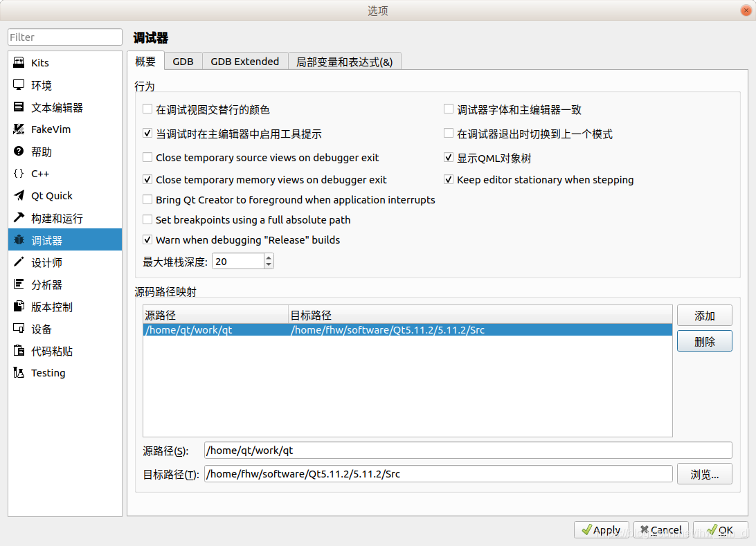The width and height of the screenshot is (756, 546).
Task: Click the 目标路径(T) input field
Action: click(438, 474)
